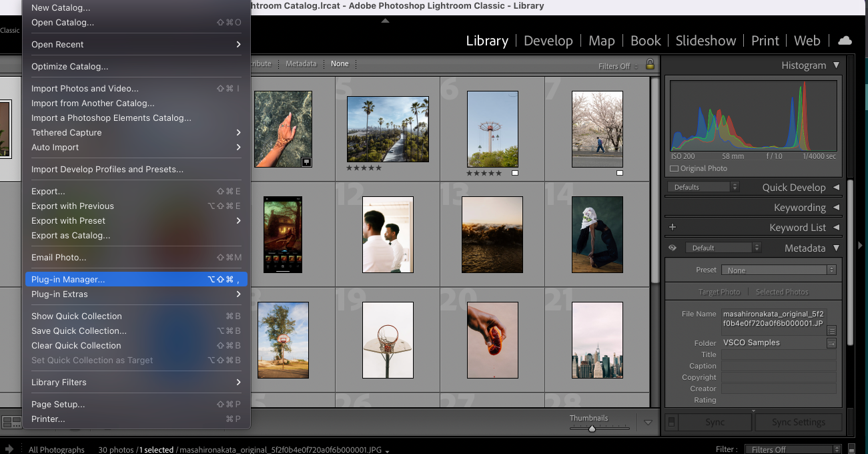Viewport: 868px width, 454px height.
Task: Enable the Original Photo checkbox
Action: [674, 169]
